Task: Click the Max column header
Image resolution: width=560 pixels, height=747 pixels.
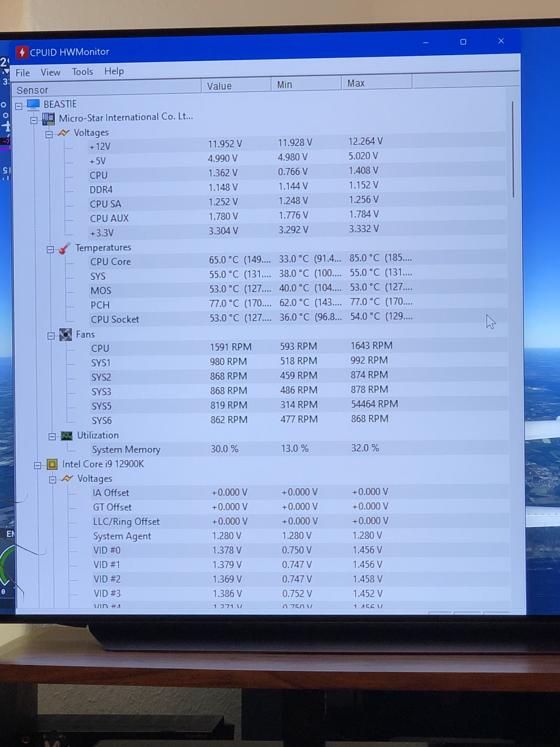Action: click(x=356, y=83)
